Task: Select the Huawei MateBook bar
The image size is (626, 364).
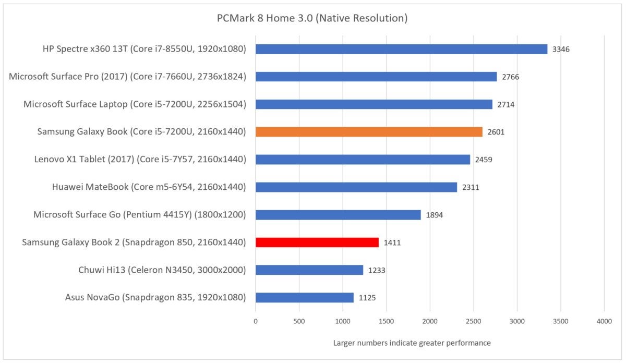Action: click(x=356, y=187)
